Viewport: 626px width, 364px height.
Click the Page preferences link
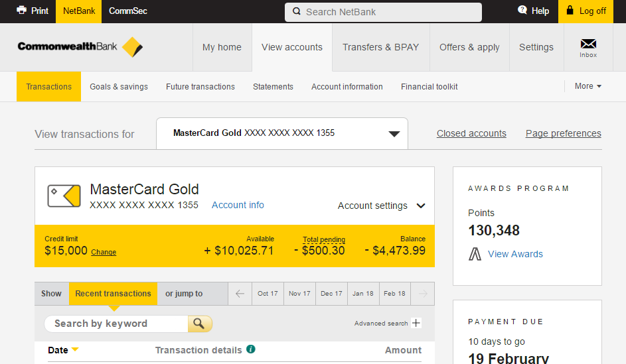click(x=564, y=133)
